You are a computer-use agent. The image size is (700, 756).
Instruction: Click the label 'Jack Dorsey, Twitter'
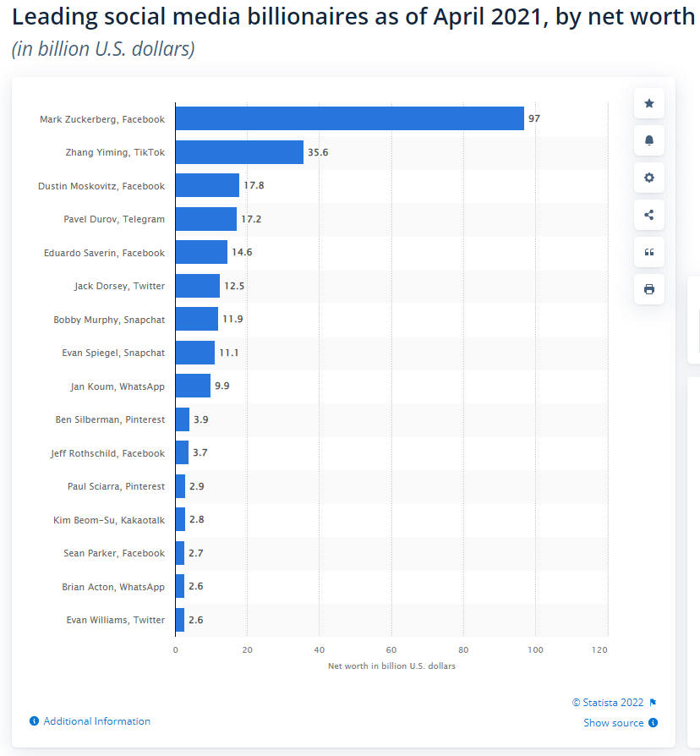(119, 286)
